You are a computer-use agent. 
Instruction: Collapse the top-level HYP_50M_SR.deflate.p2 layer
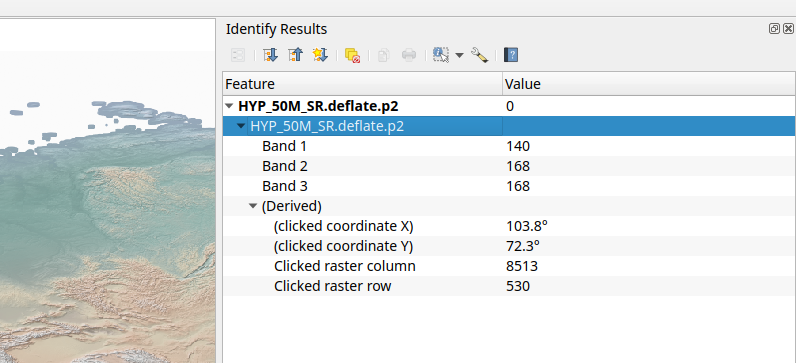(229, 106)
